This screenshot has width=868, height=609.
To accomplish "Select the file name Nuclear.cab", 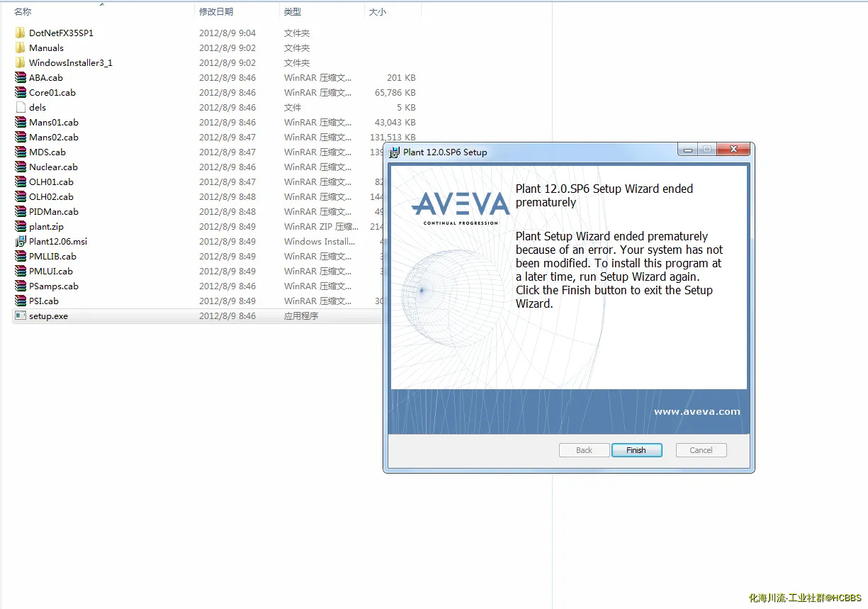I will click(x=53, y=167).
